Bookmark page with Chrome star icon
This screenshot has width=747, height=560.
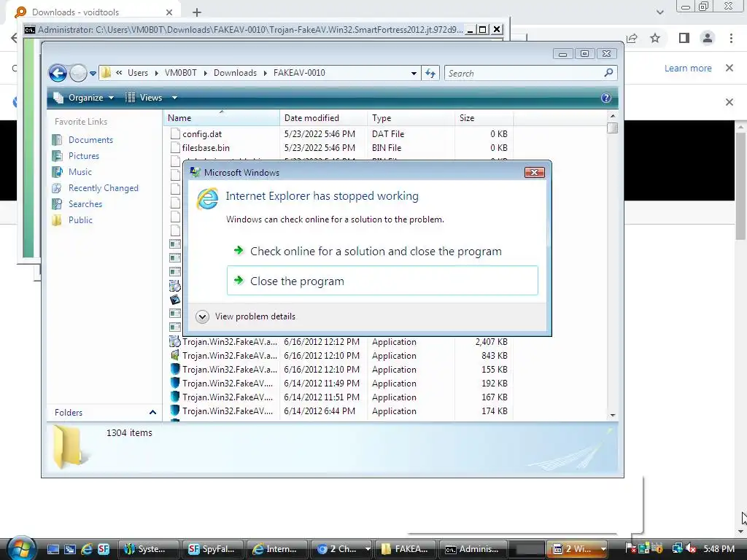(655, 38)
